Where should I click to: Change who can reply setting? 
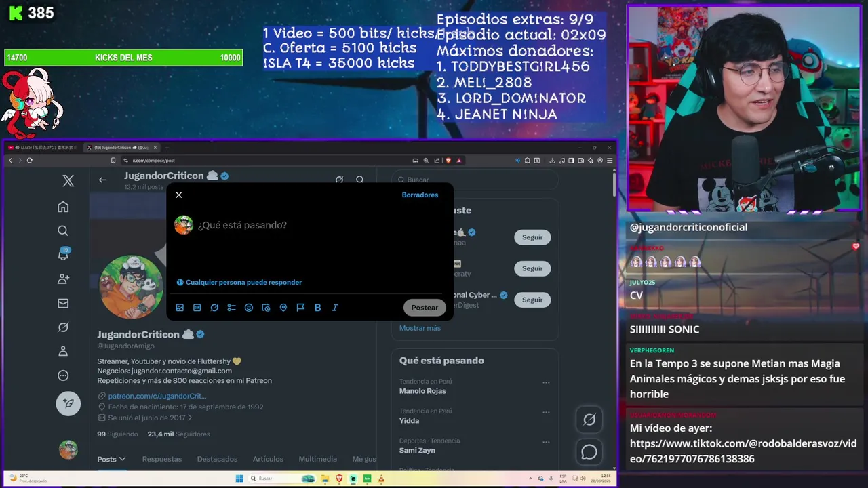(239, 283)
